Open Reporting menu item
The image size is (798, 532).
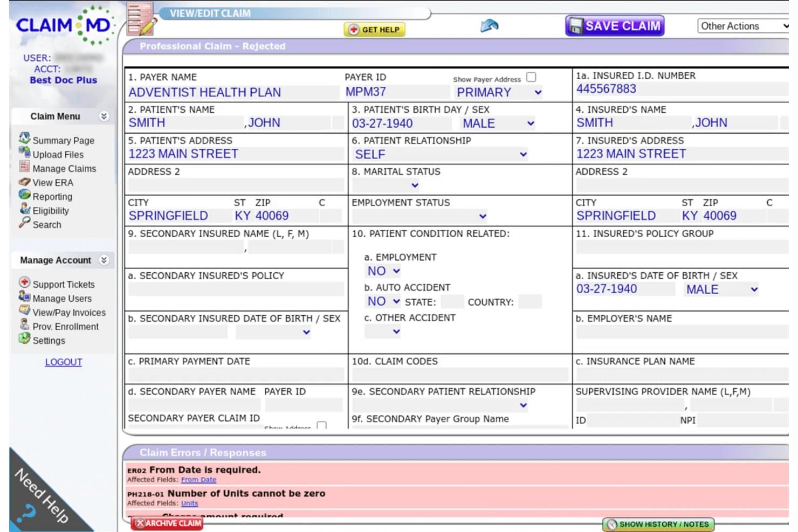[52, 196]
